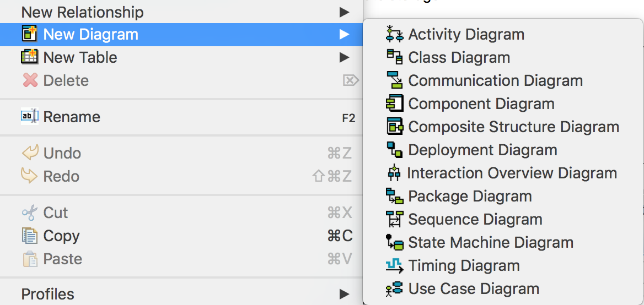Expand the New Table submenu arrow

[344, 57]
